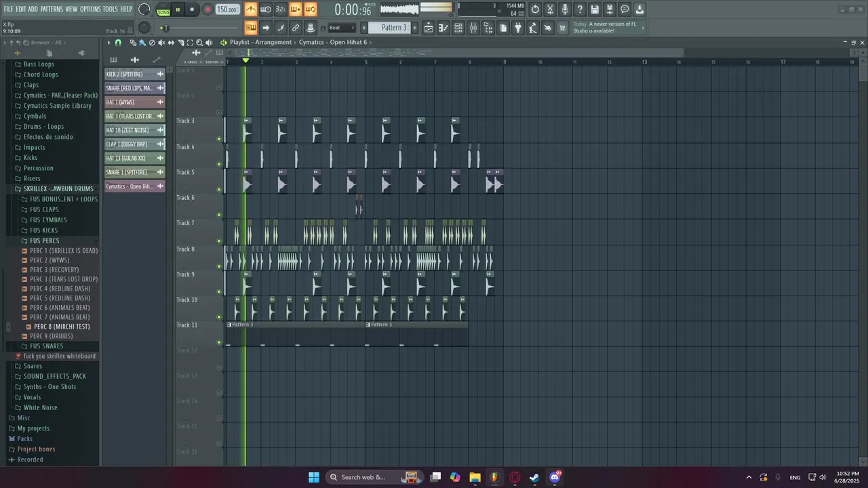This screenshot has width=868, height=488.
Task: Select the Slip tool in playlist toolbar
Action: pos(171,43)
